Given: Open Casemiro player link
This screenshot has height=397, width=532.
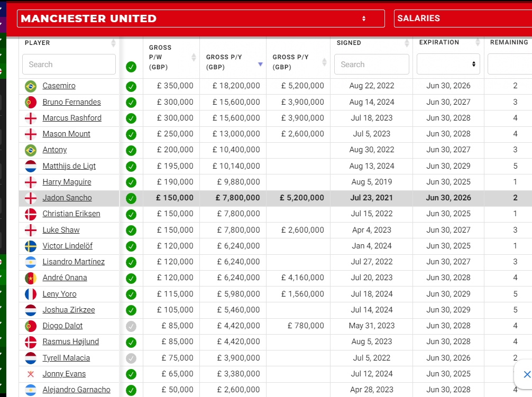Looking at the screenshot, I should click(x=59, y=86).
